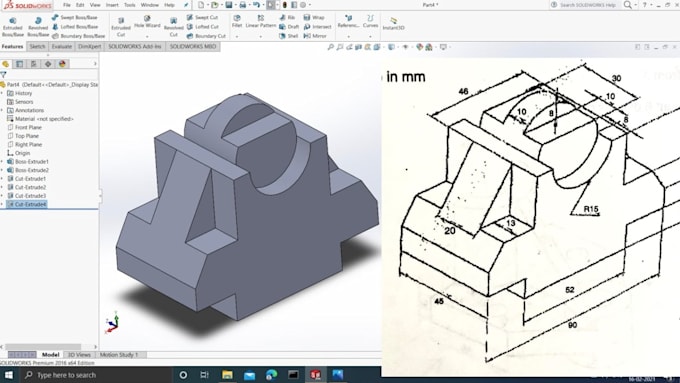The image size is (680, 383).
Task: Click the Open document icon
Action: (x=214, y=5)
